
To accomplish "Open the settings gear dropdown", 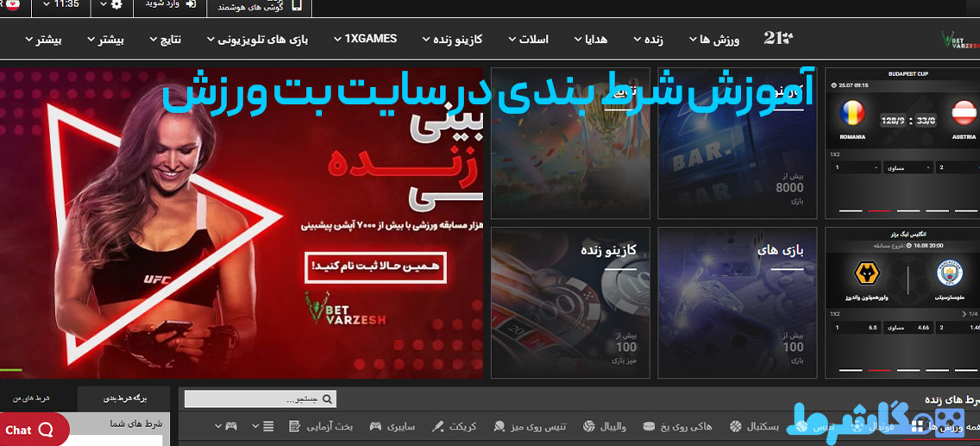I will click(111, 4).
